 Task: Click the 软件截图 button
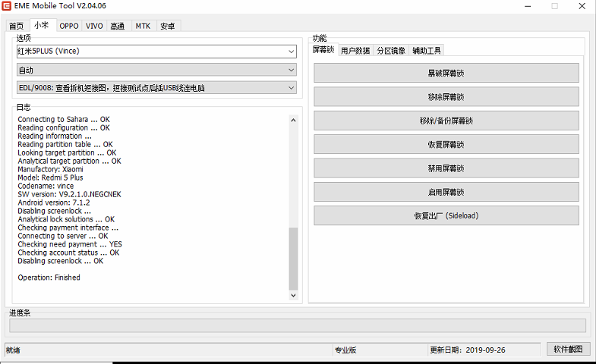[x=568, y=349]
